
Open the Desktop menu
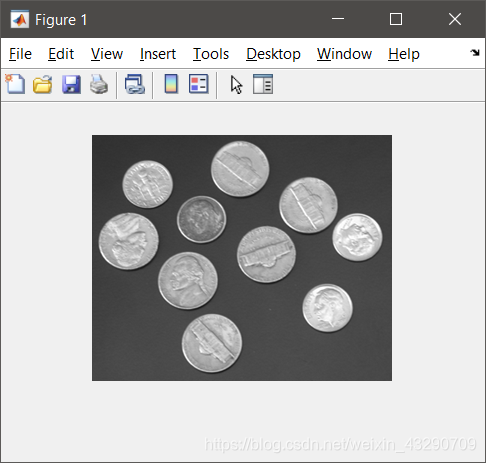[x=273, y=54]
